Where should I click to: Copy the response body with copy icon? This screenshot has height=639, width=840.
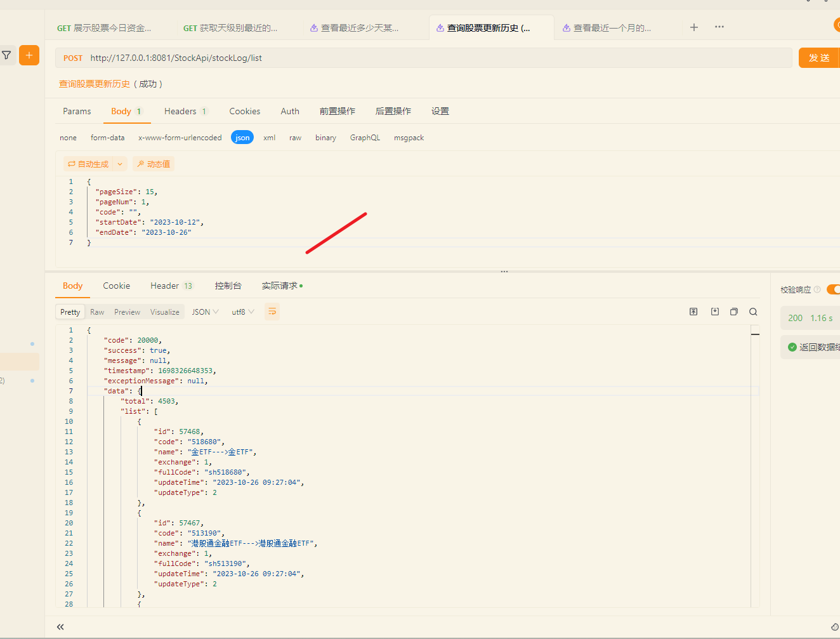click(x=734, y=312)
